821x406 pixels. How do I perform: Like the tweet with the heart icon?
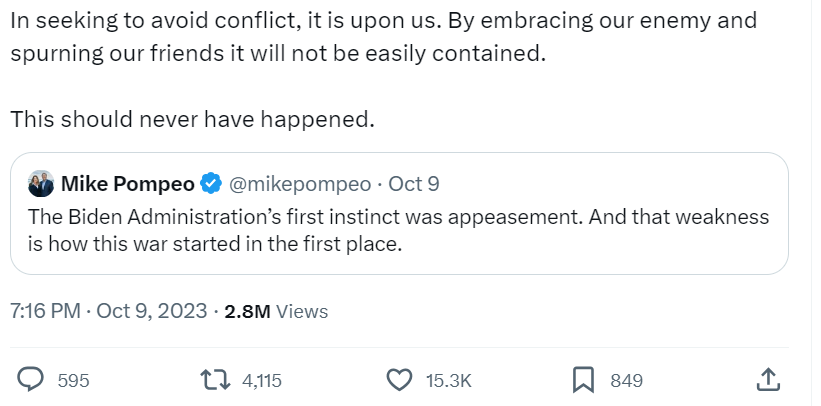[x=399, y=380]
